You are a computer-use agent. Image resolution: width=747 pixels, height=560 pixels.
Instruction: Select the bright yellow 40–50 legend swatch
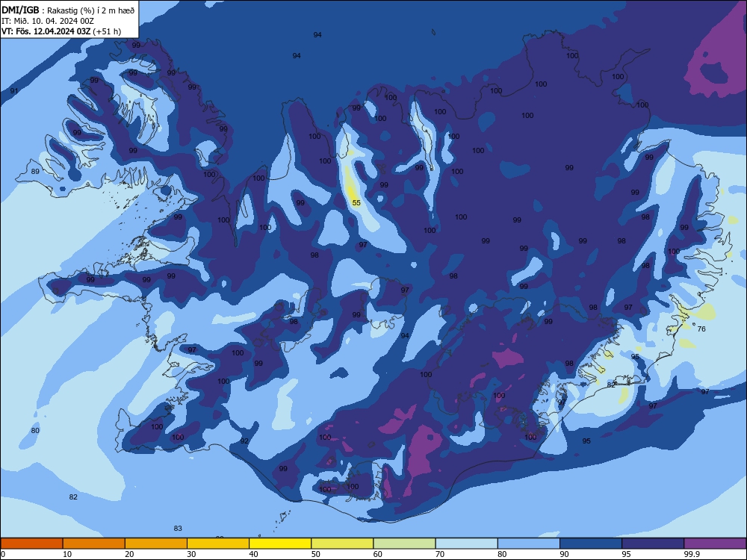point(280,544)
